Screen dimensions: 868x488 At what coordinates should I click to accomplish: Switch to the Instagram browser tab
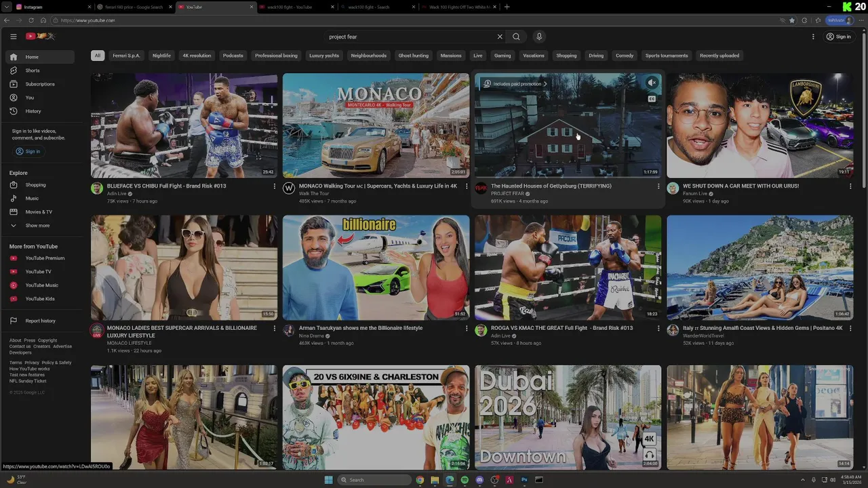tap(54, 7)
